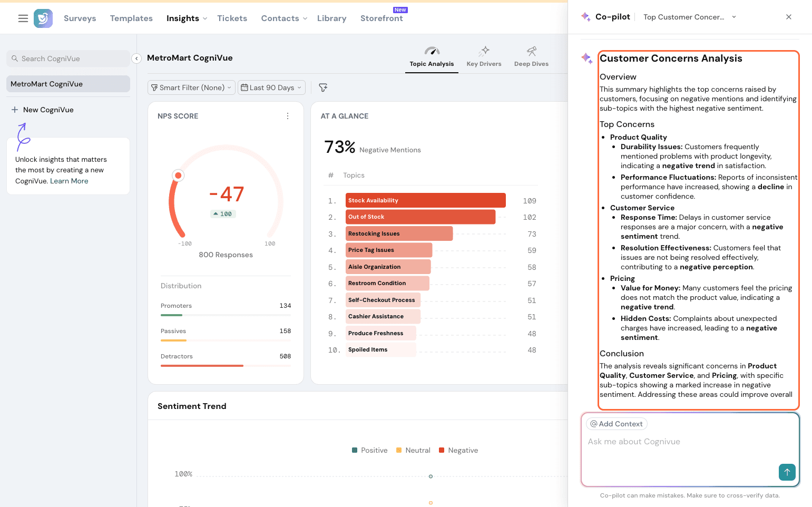812x507 pixels.
Task: Collapse the left sidebar panel
Action: [136, 58]
